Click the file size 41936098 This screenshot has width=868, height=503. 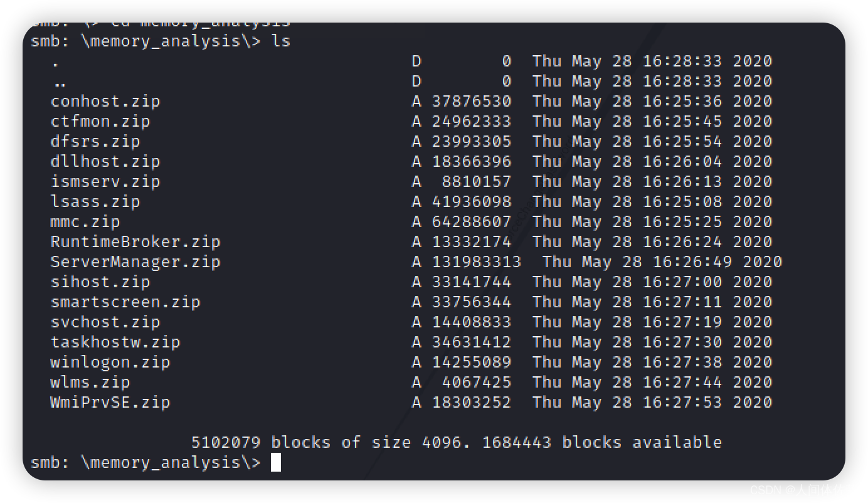tap(472, 201)
